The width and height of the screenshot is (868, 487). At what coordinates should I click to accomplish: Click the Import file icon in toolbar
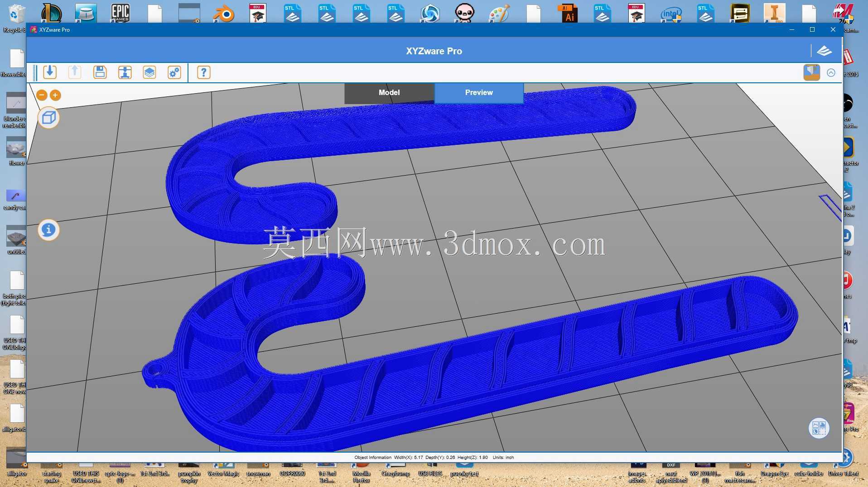(x=50, y=72)
